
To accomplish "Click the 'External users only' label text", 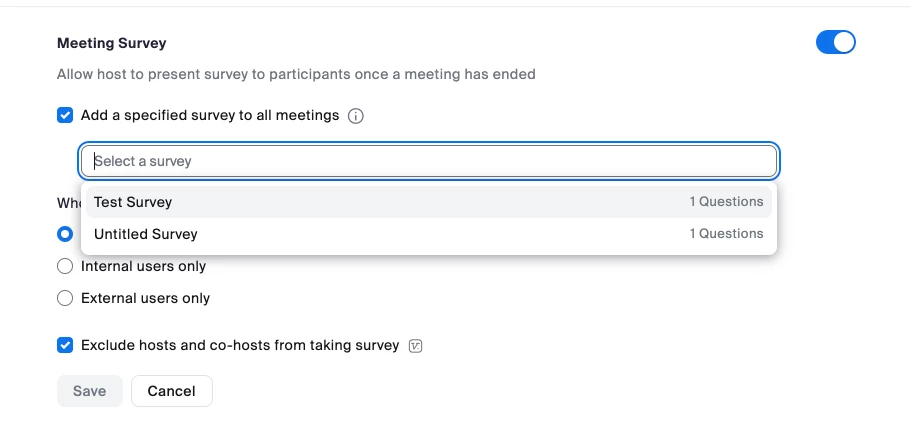I will coord(145,298).
